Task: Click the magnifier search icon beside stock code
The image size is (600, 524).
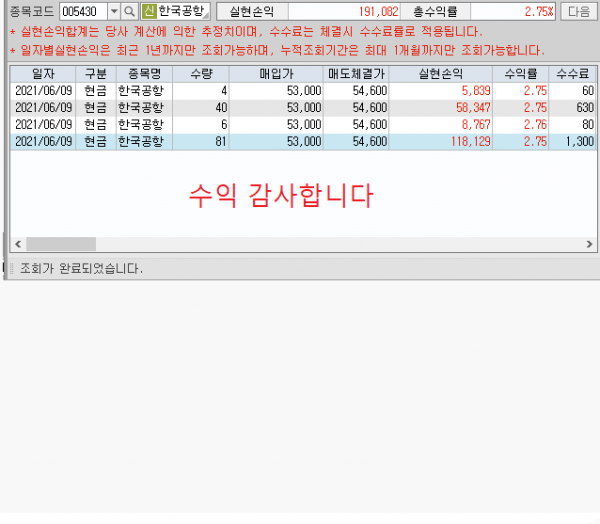Action: pyautogui.click(x=129, y=11)
